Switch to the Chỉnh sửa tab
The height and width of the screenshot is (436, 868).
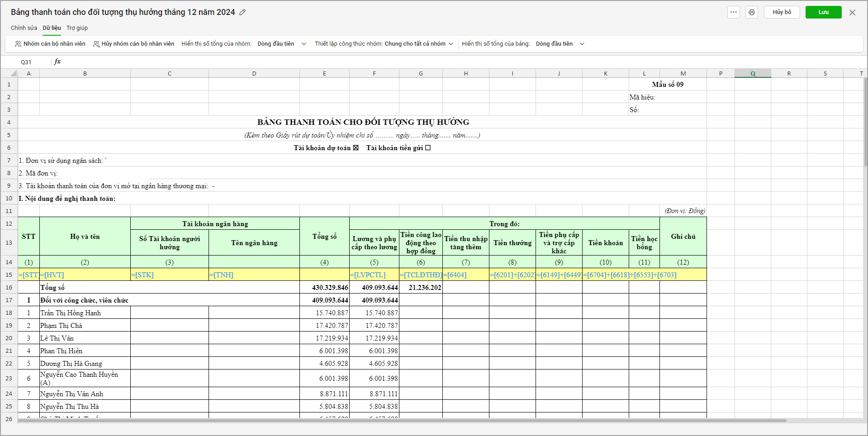24,28
